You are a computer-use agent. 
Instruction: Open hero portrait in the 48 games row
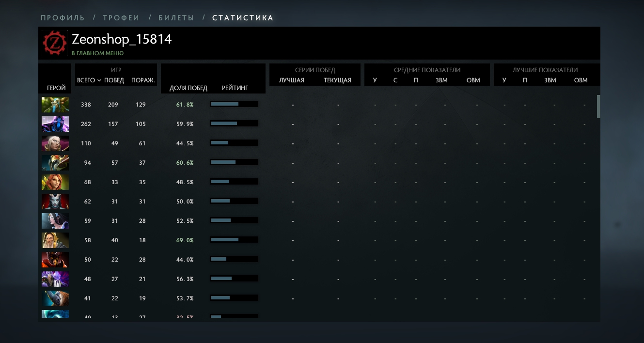tap(55, 279)
